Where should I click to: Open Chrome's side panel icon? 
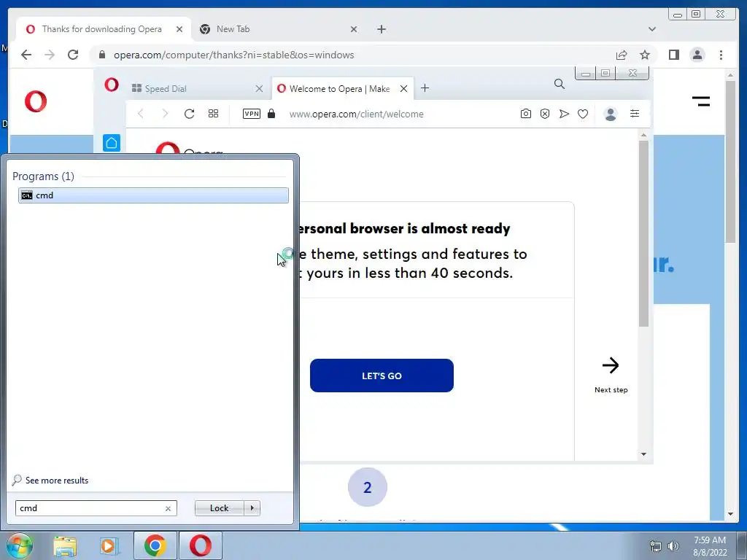(673, 55)
